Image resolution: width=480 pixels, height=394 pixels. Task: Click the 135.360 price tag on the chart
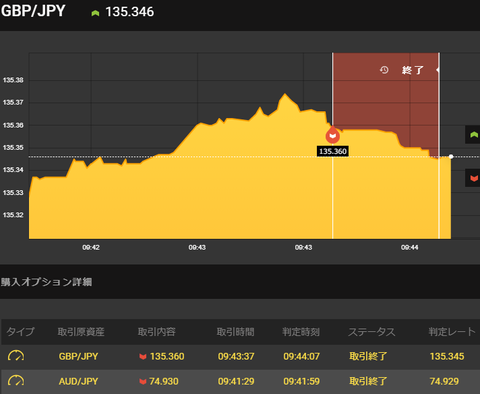pyautogui.click(x=333, y=151)
